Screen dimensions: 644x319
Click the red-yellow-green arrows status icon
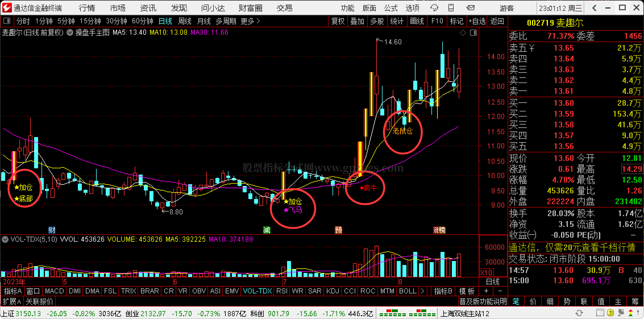tap(630, 313)
